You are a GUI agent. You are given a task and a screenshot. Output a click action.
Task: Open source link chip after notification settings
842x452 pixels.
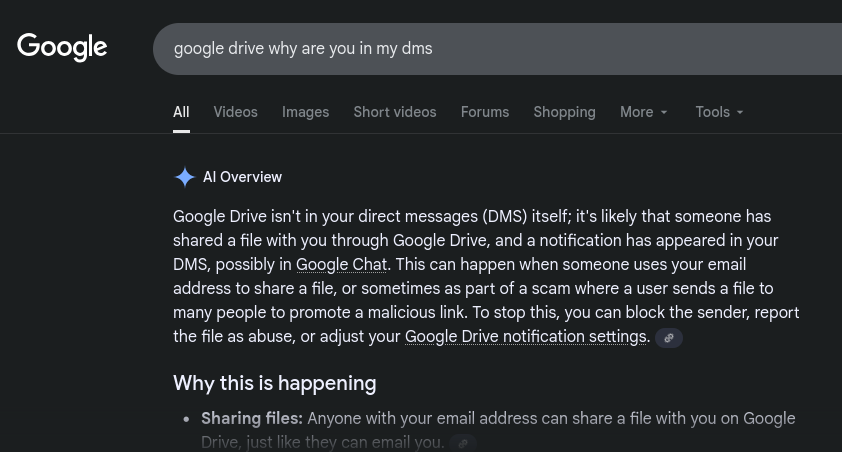[x=669, y=338]
